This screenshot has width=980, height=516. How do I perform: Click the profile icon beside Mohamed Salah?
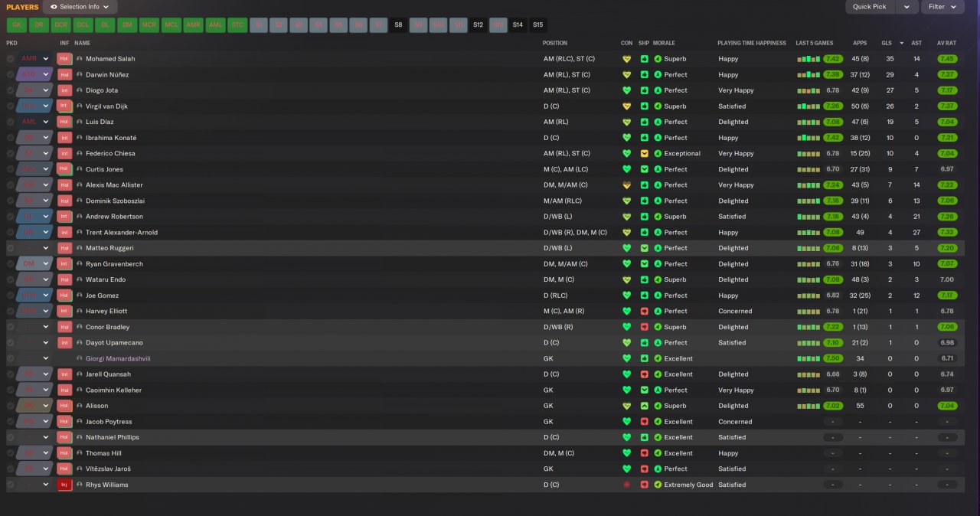point(80,59)
